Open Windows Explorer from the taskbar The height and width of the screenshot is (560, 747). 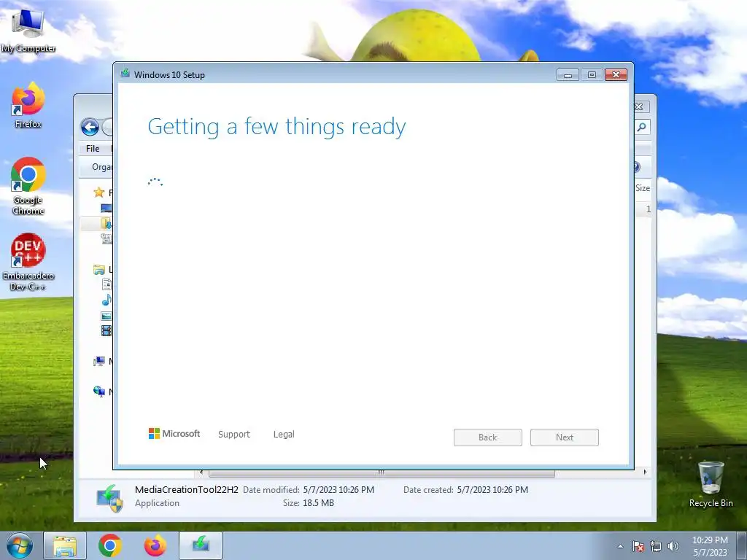65,546
